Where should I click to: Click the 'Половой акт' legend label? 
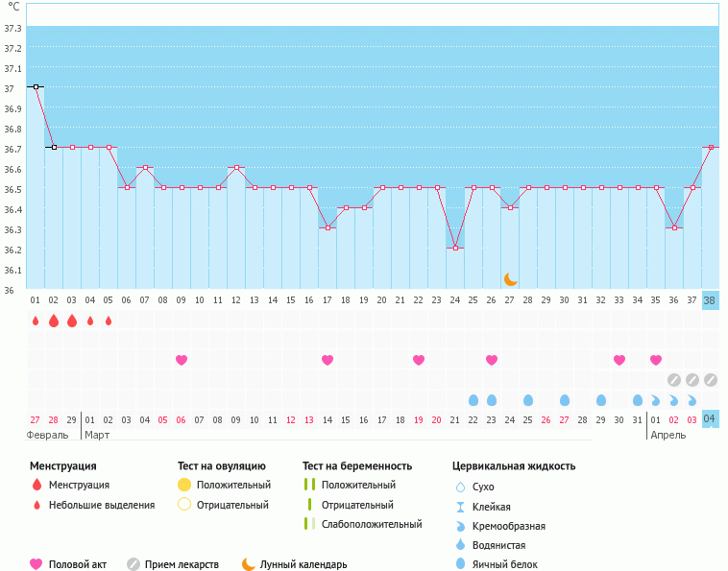(80, 564)
